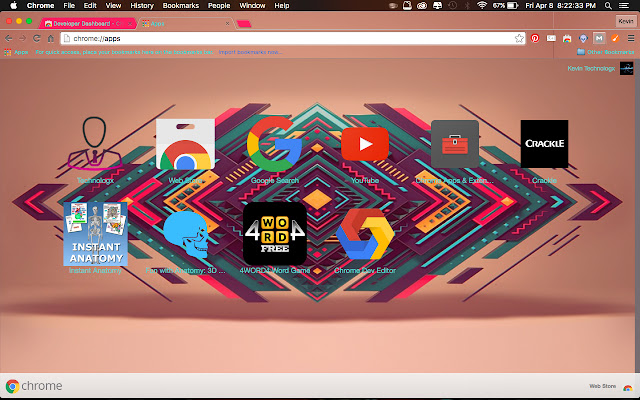Open the Technologx app icon
Viewport: 640px width, 400px height.
pos(95,144)
